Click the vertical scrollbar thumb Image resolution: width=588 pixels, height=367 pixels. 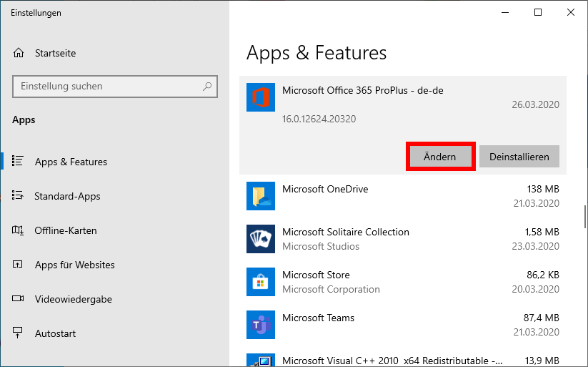tap(584, 217)
